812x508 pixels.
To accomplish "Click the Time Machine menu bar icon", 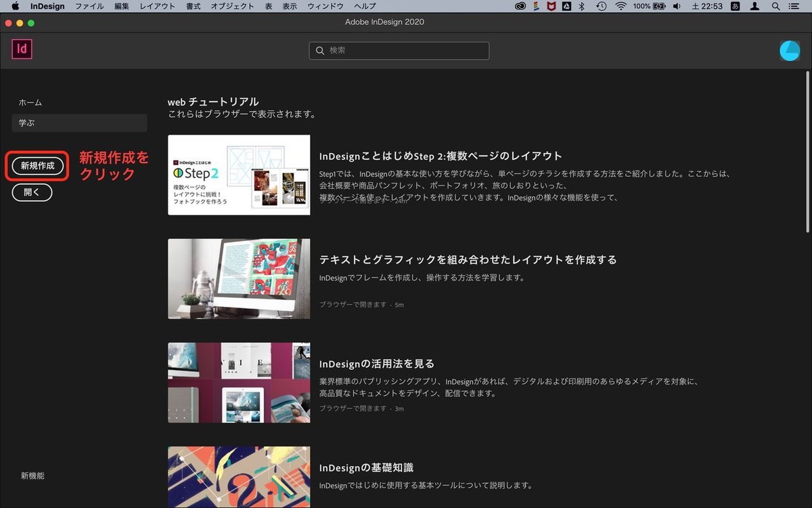I will coord(601,6).
